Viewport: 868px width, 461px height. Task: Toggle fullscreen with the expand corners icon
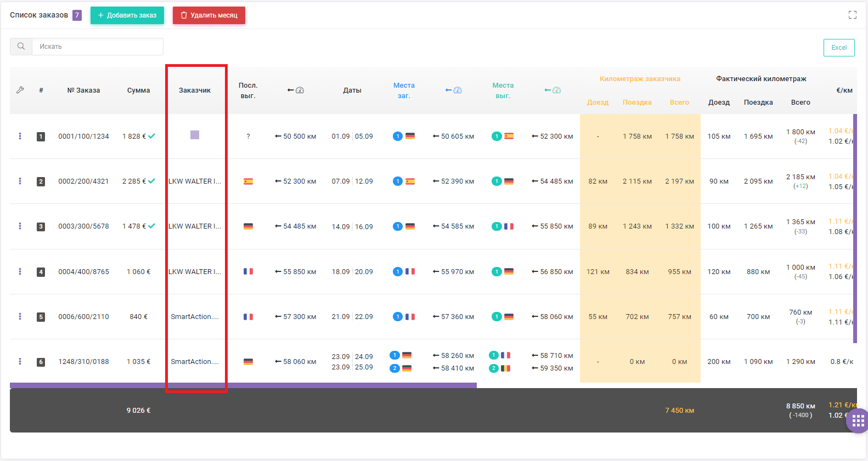(852, 15)
